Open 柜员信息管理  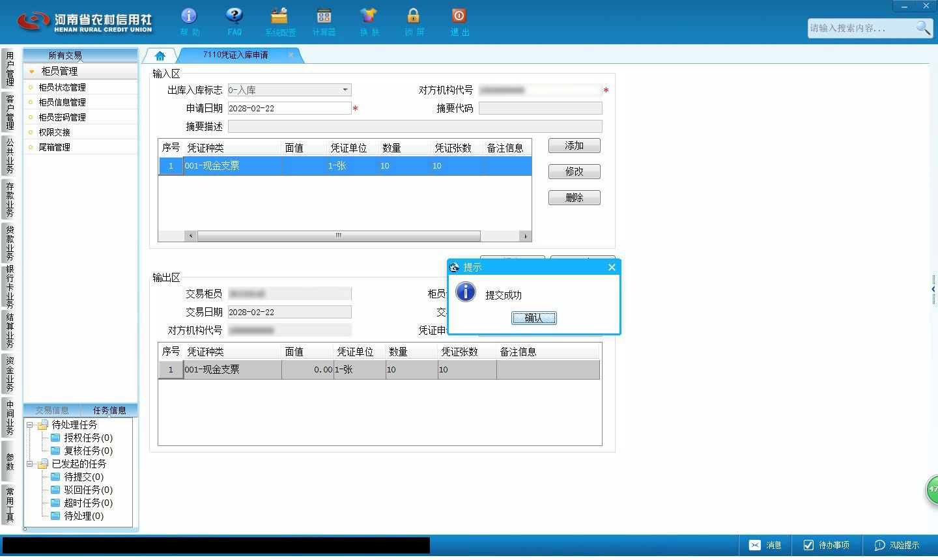click(x=62, y=102)
